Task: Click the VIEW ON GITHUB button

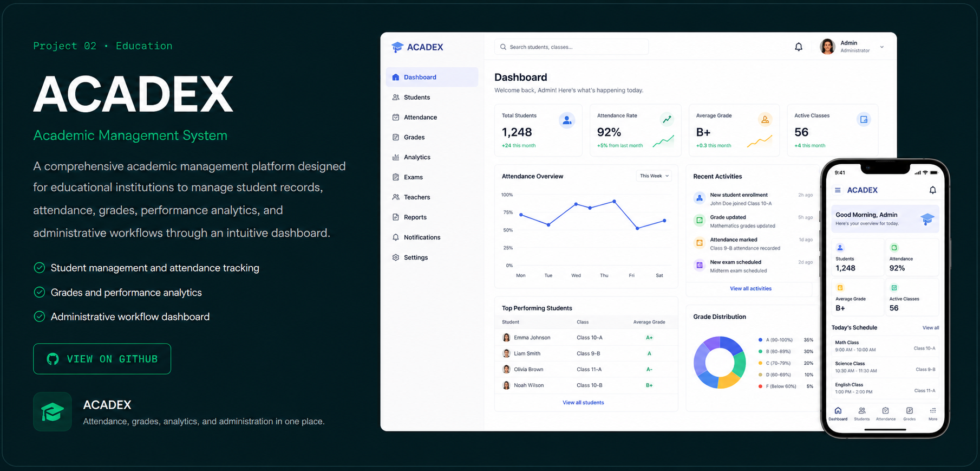Action: 102,359
